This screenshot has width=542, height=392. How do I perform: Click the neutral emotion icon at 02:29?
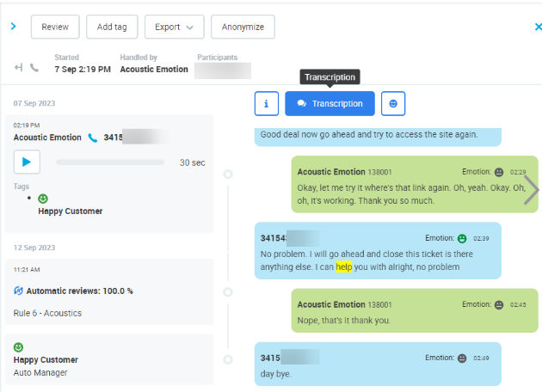[499, 172]
